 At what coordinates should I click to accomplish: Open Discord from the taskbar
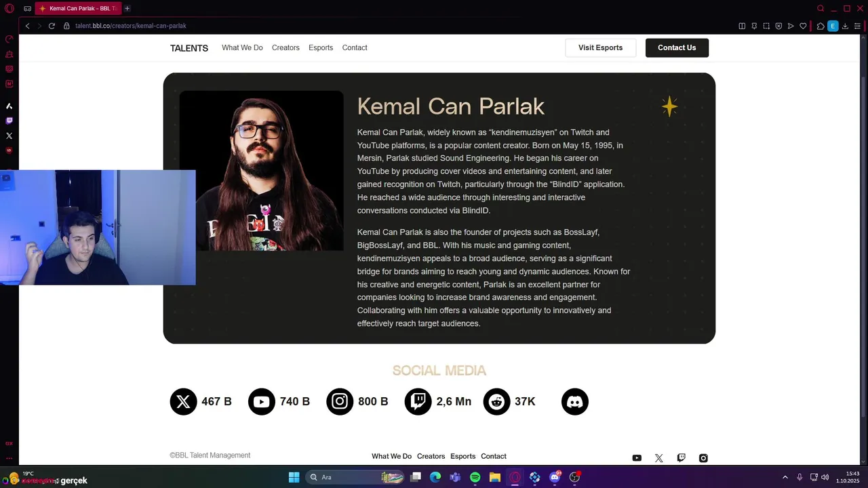click(555, 477)
